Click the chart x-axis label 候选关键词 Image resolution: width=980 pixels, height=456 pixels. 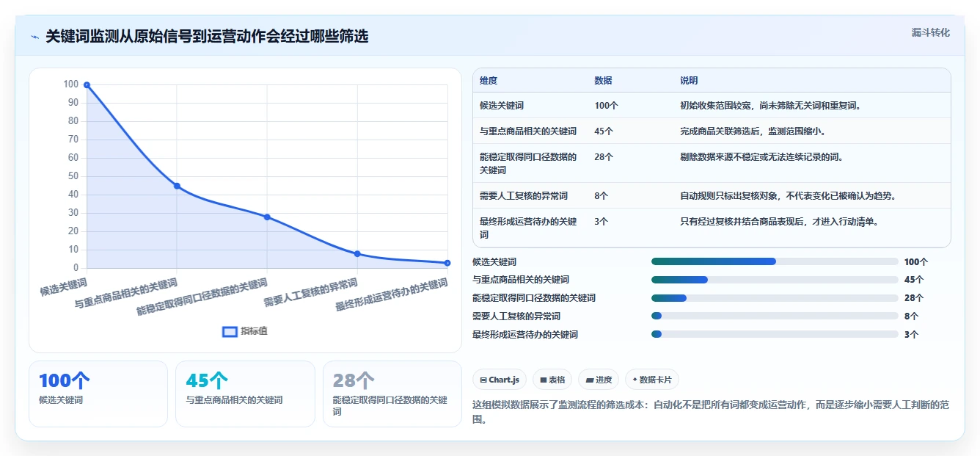(63, 287)
